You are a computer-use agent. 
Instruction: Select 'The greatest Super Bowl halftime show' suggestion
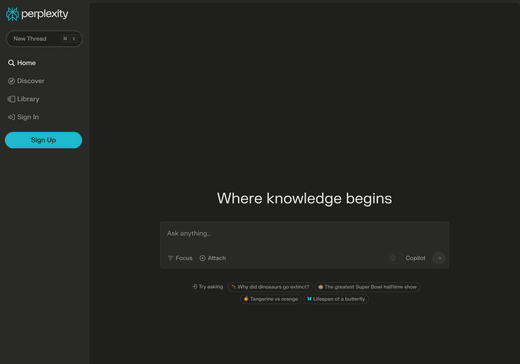[367, 287]
